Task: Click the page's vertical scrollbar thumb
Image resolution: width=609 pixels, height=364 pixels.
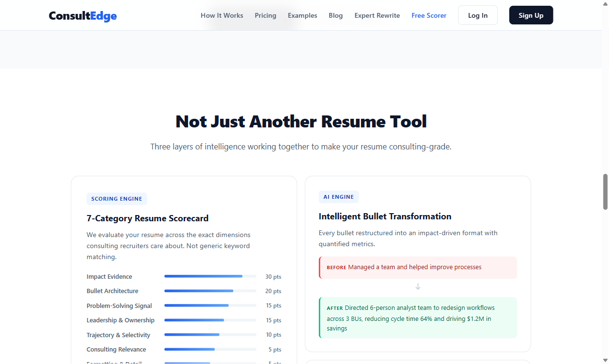Action: [x=605, y=192]
